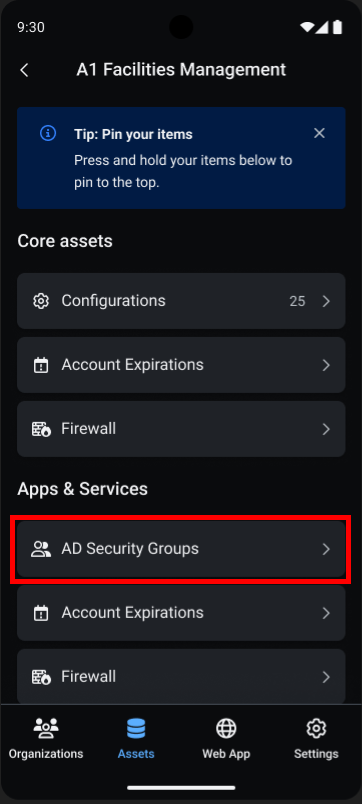
Task: Click the Apps & Services Firewall icon
Action: (x=41, y=677)
